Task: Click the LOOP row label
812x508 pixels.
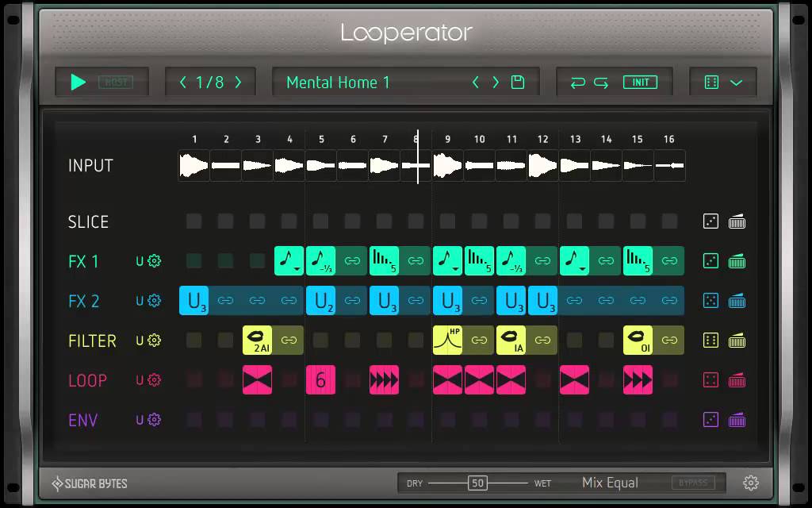Action: coord(87,380)
